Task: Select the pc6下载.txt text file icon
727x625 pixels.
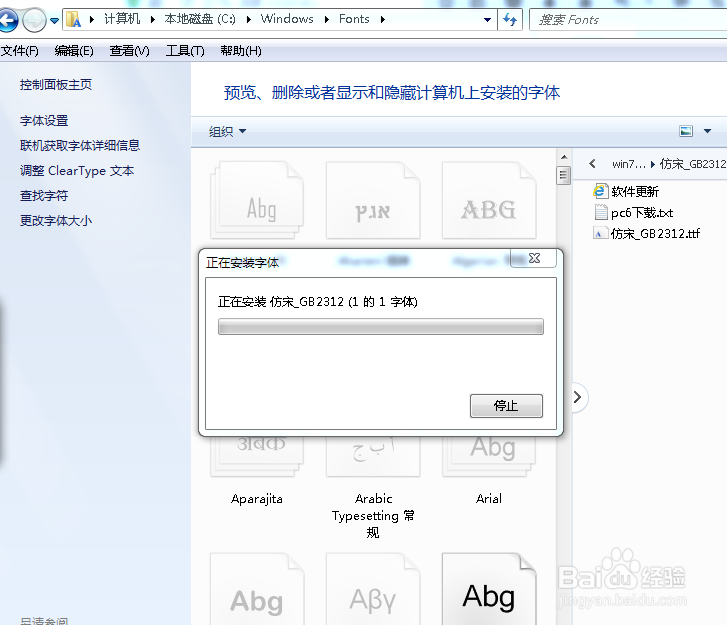Action: click(600, 212)
